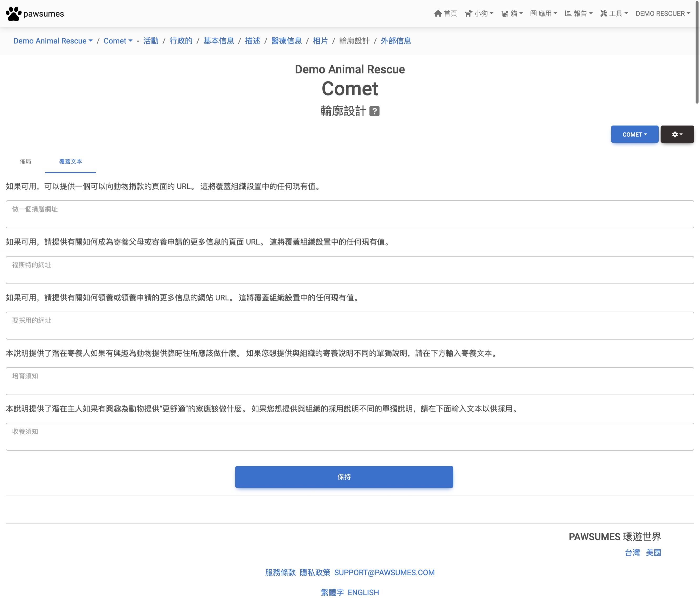Expand the blue COMET dropdown button
Image resolution: width=700 pixels, height=606 pixels.
pyautogui.click(x=635, y=134)
